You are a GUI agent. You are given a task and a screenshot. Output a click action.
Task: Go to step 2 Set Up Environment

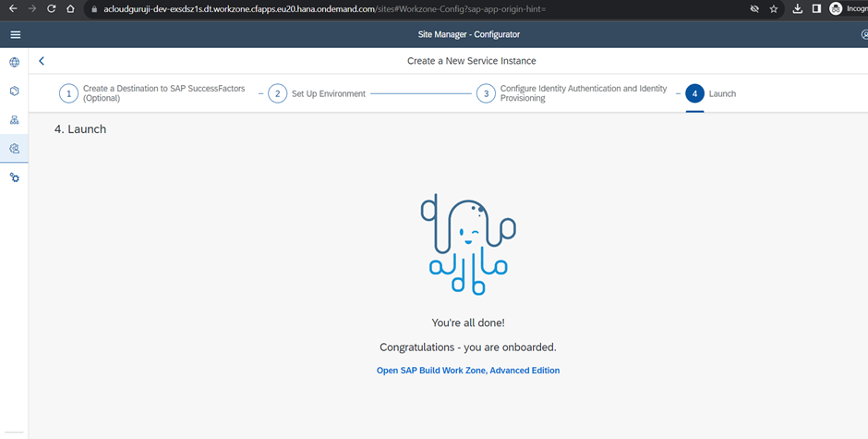(277, 93)
